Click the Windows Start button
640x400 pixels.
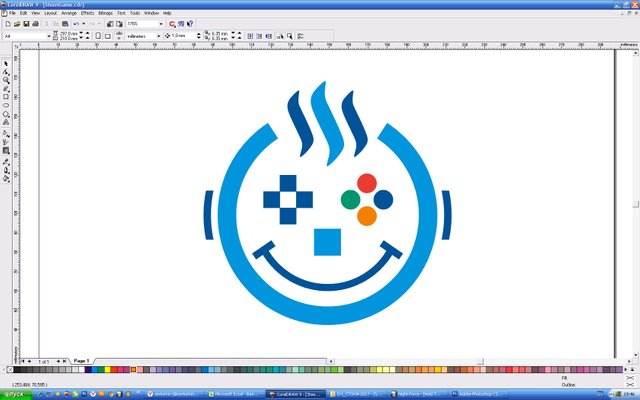(x=16, y=394)
